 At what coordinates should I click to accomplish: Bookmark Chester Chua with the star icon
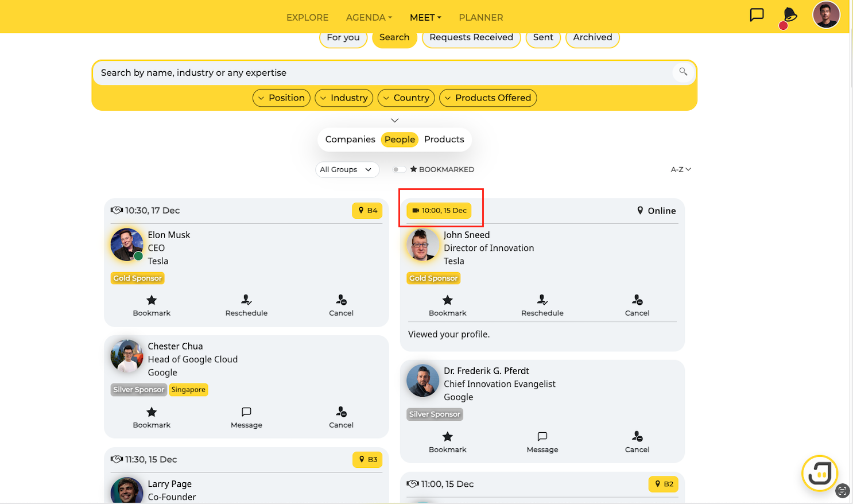point(152,417)
